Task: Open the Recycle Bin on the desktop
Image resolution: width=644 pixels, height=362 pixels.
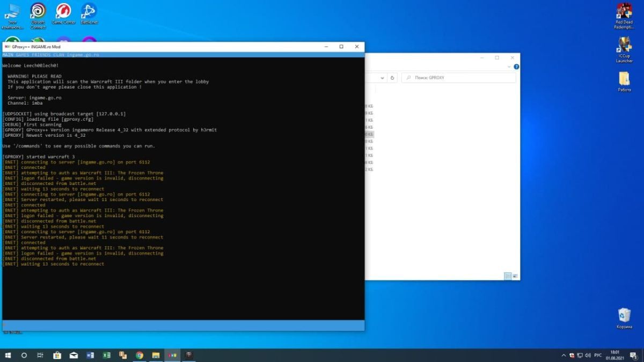Action: pos(624,315)
